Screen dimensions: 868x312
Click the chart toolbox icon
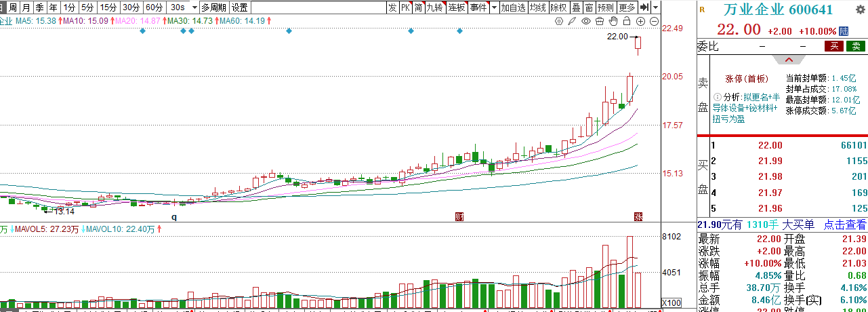point(600,21)
